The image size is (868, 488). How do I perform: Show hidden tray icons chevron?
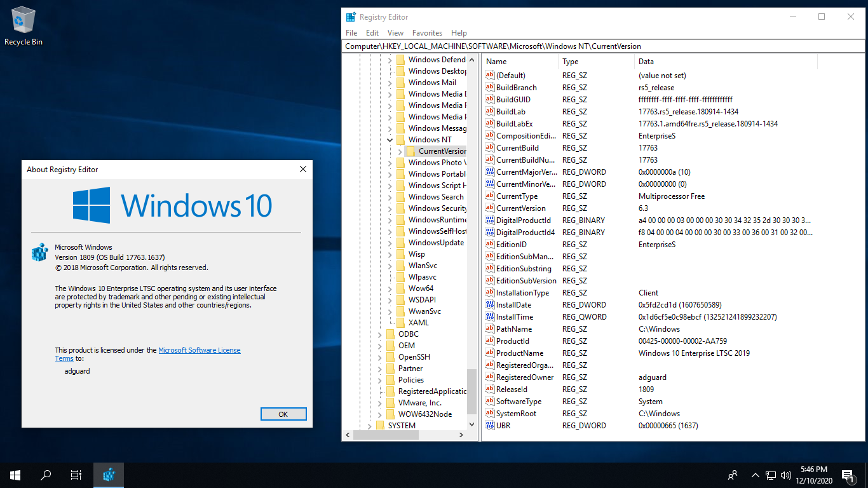click(756, 475)
